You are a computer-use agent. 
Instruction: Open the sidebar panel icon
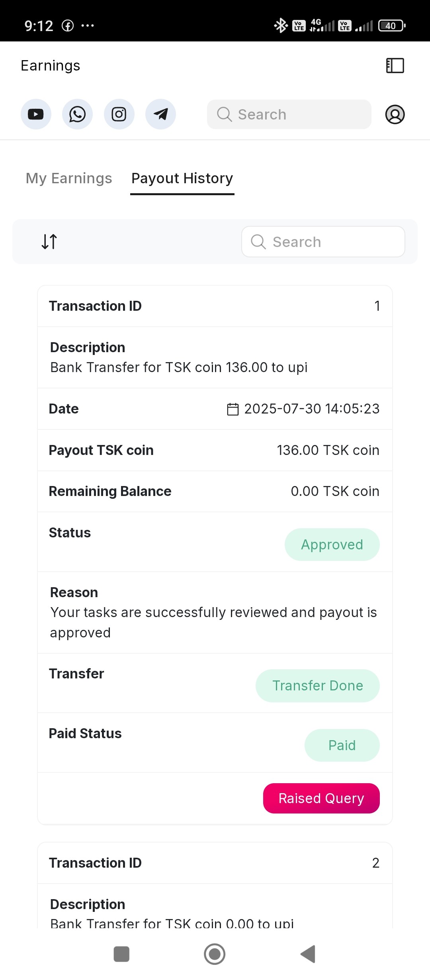pos(395,66)
